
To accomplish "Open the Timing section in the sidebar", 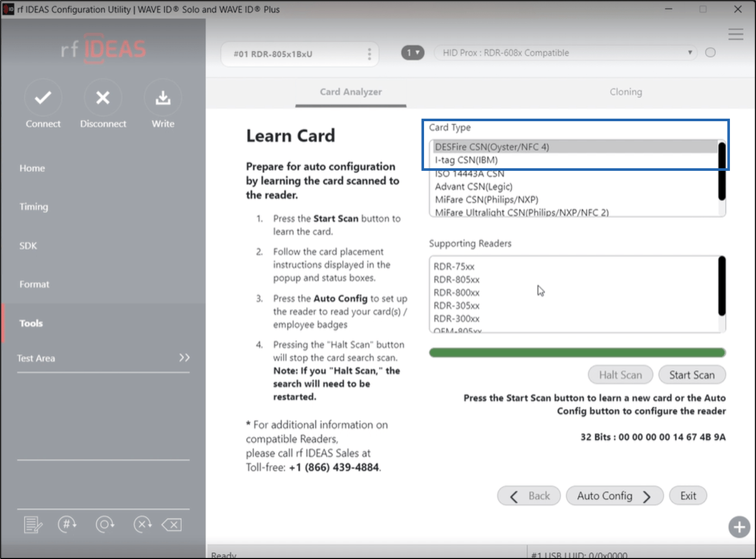I will point(34,207).
